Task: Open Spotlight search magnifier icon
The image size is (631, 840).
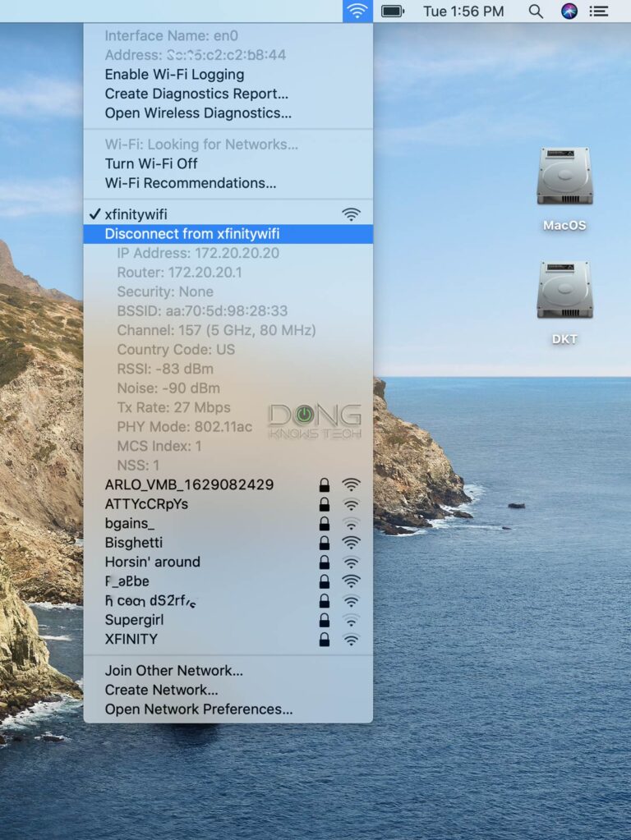Action: click(536, 11)
